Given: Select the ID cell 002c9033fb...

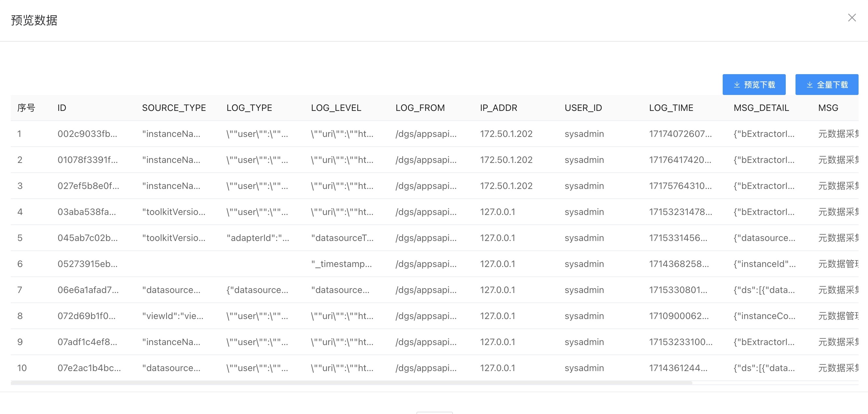Looking at the screenshot, I should click(x=87, y=134).
